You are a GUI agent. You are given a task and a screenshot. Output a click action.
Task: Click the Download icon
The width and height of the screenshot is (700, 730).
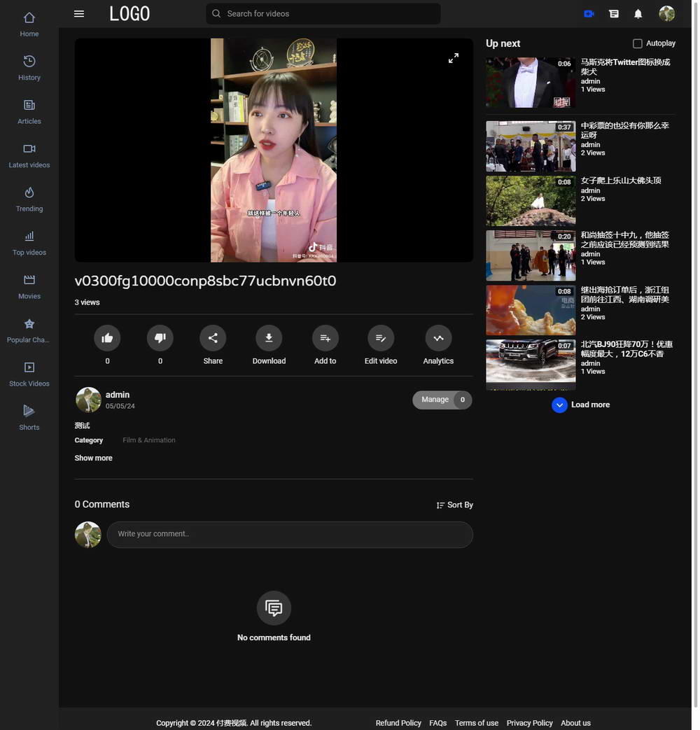point(269,338)
